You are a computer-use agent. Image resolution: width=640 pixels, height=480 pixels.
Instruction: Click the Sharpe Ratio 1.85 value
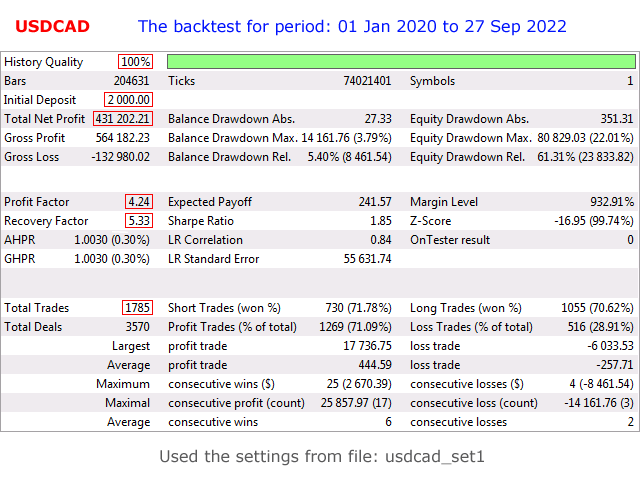(x=378, y=221)
